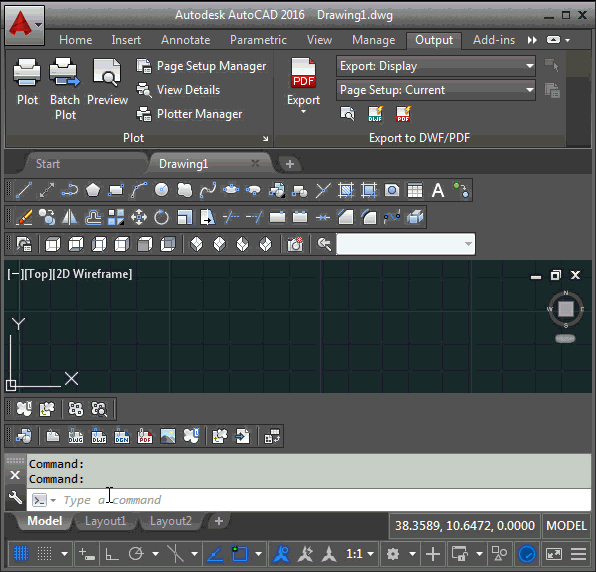Open the Page Setup: Current dropdown
Viewport: 596px width, 572px height.
(436, 90)
